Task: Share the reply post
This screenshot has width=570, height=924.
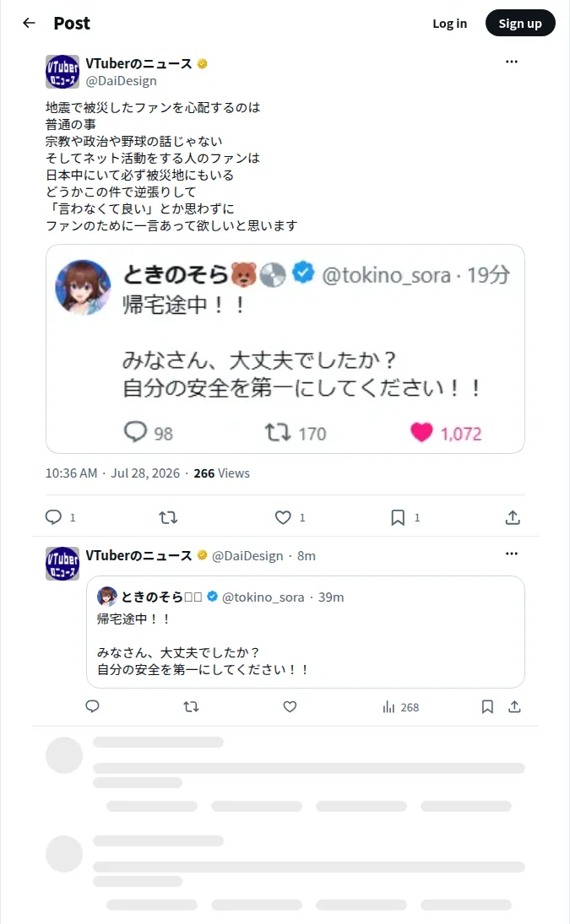Action: [x=514, y=706]
